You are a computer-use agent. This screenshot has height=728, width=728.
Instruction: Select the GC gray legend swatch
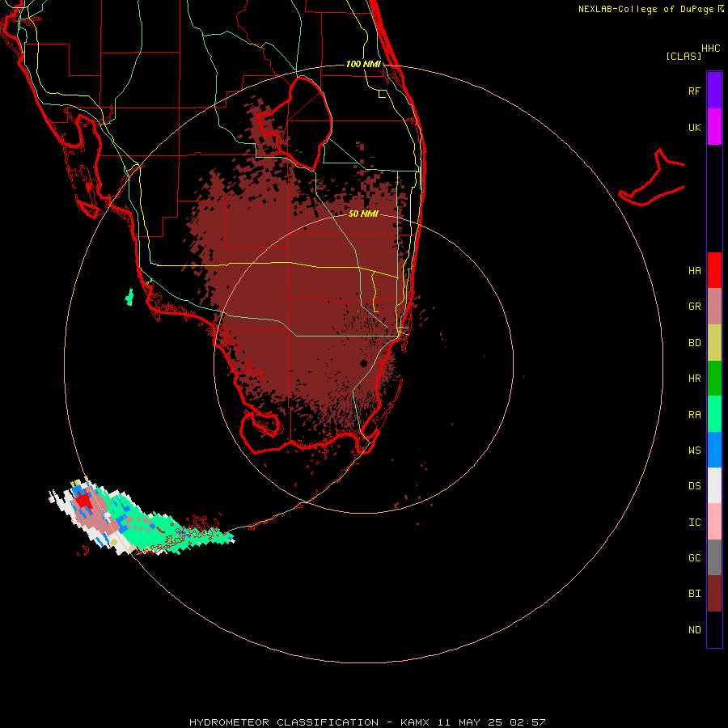click(714, 557)
